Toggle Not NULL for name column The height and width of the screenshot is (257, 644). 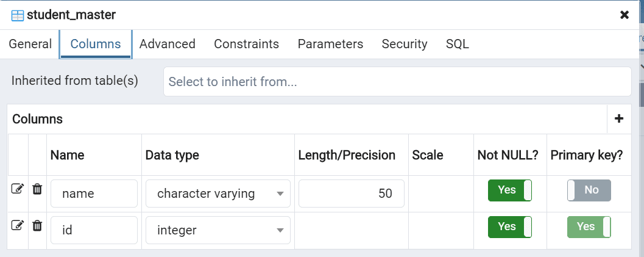pos(510,190)
